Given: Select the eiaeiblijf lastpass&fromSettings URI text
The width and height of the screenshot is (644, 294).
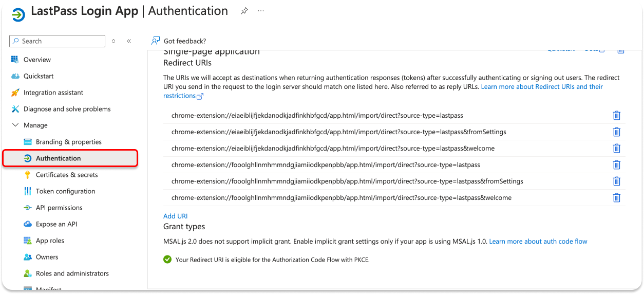Looking at the screenshot, I should pyautogui.click(x=339, y=132).
